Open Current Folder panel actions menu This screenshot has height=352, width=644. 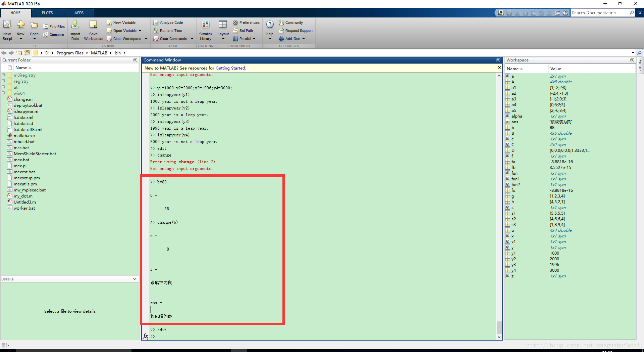pos(135,60)
